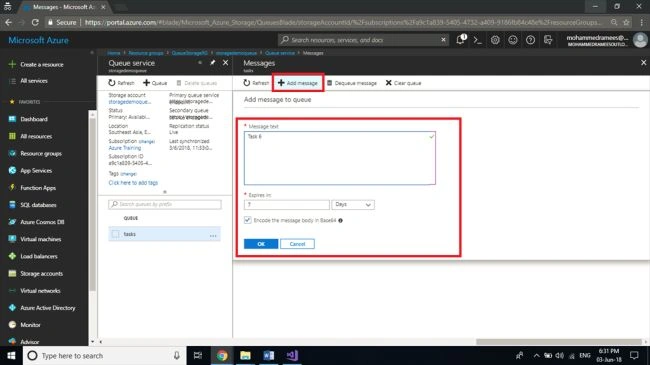This screenshot has height=365, width=650.
Task: Click Dequeue message in Messages toolbar
Action: click(x=352, y=83)
